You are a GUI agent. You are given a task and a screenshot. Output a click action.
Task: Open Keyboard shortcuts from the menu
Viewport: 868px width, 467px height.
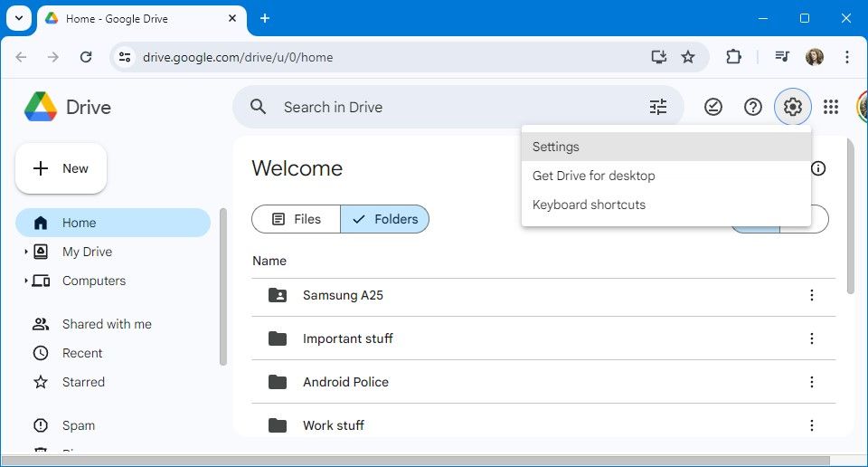pos(666,205)
